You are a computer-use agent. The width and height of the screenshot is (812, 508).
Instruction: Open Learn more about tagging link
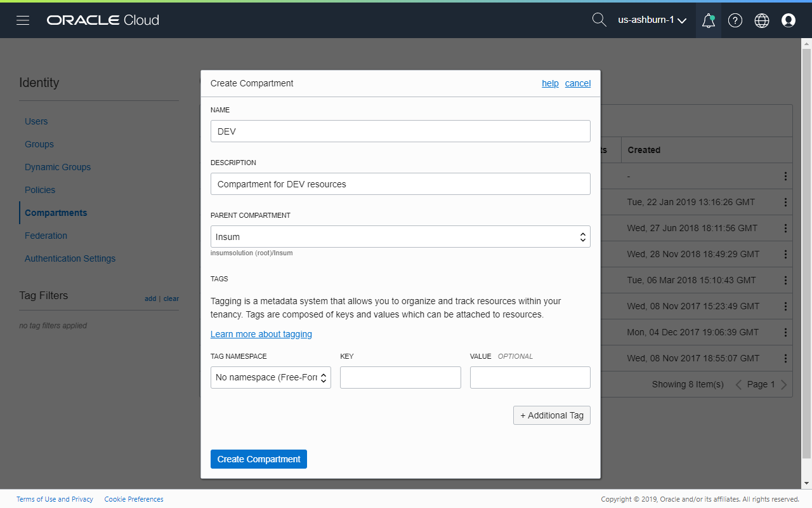coord(261,334)
